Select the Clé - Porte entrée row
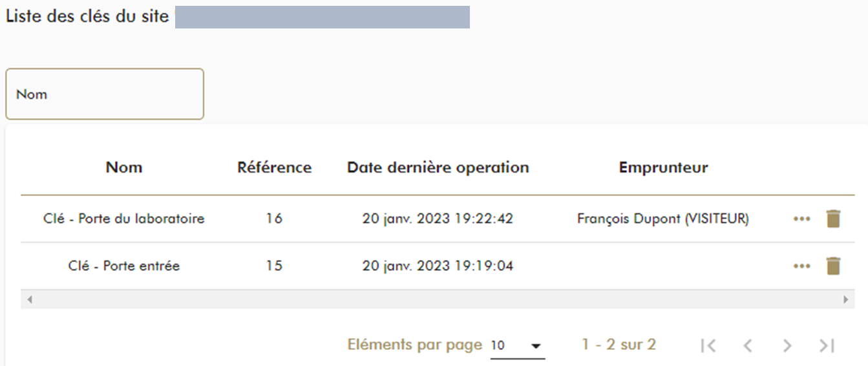The image size is (868, 366). [124, 266]
